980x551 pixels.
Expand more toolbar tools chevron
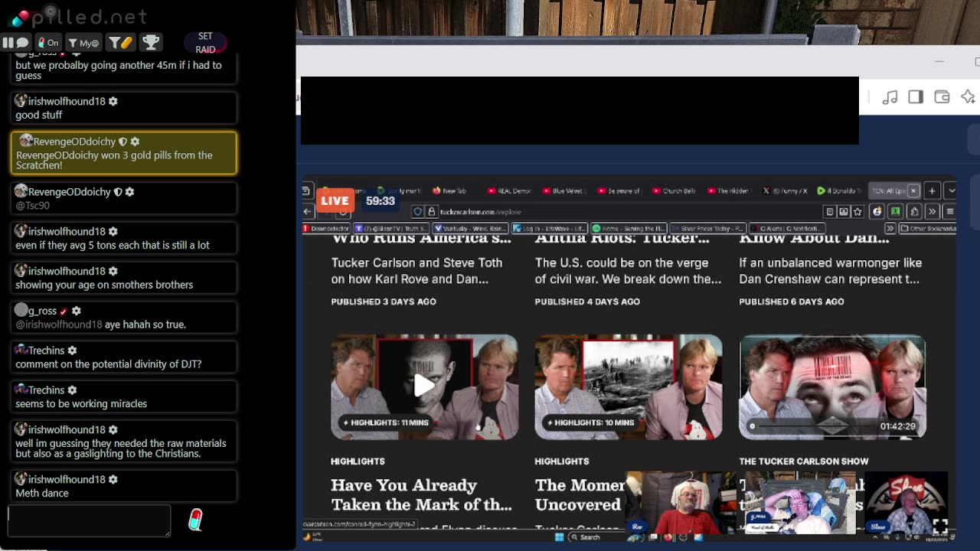pyautogui.click(x=932, y=212)
